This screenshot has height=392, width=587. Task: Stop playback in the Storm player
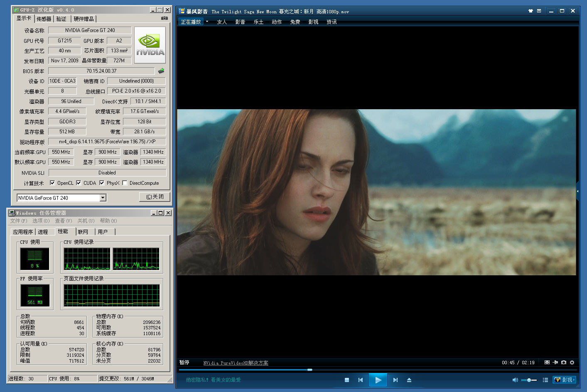pyautogui.click(x=347, y=380)
